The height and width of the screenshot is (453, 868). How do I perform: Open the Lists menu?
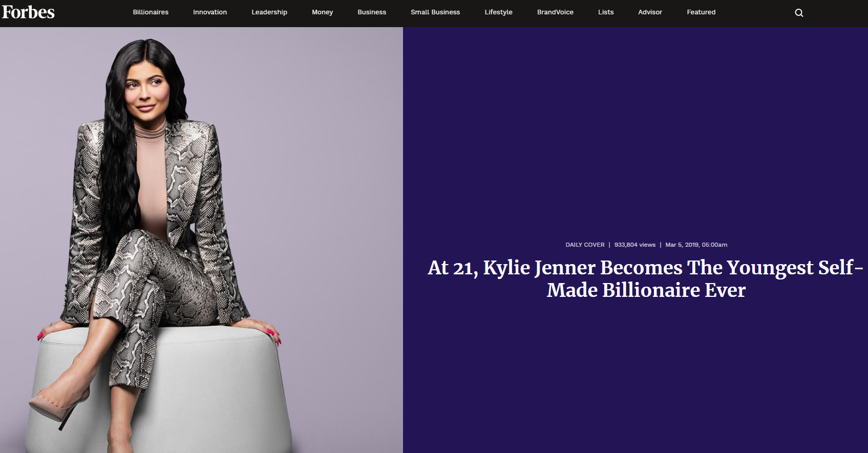[606, 12]
